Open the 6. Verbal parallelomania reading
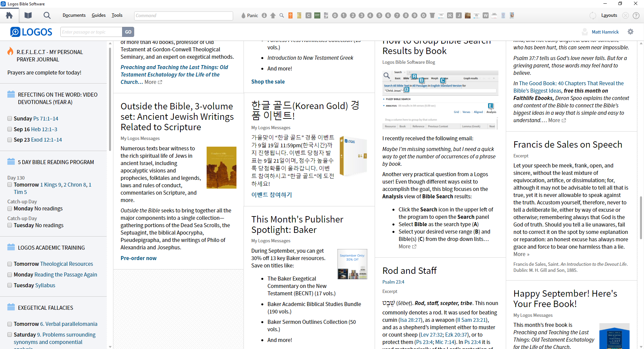Image resolution: width=644 pixels, height=349 pixels. pos(69,324)
